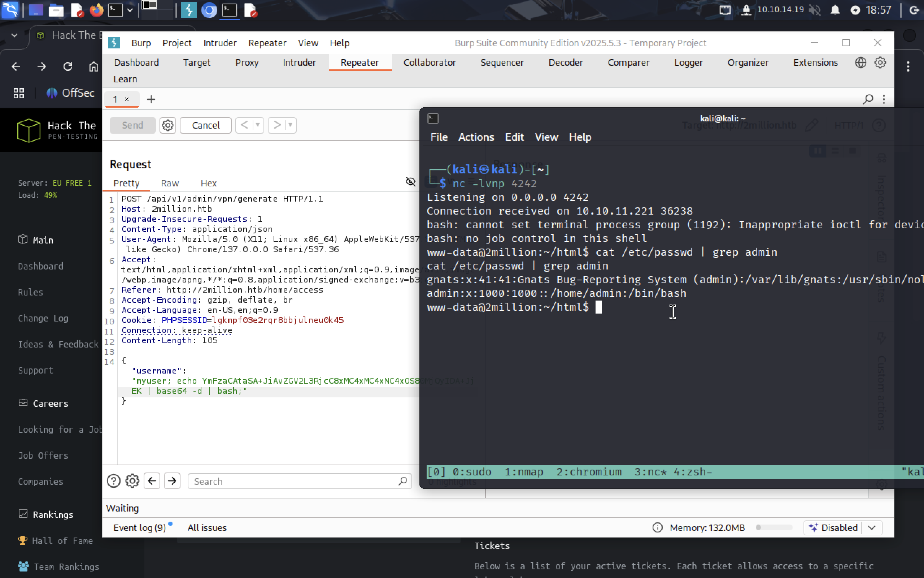
Task: Click the search magnifier inside Search field
Action: click(402, 481)
